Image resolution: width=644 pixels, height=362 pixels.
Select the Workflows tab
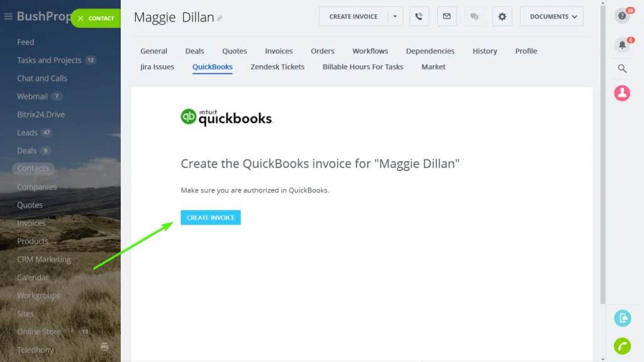(x=370, y=51)
